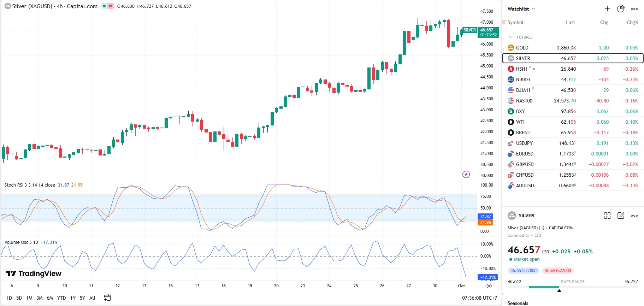Switch the chart range to 1M

[x=29, y=298]
